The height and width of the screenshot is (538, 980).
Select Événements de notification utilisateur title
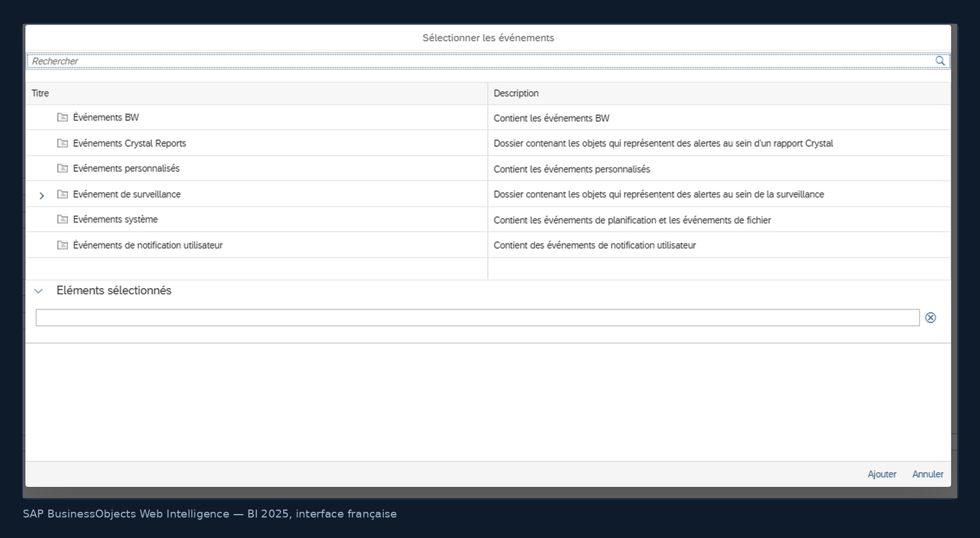click(x=148, y=245)
